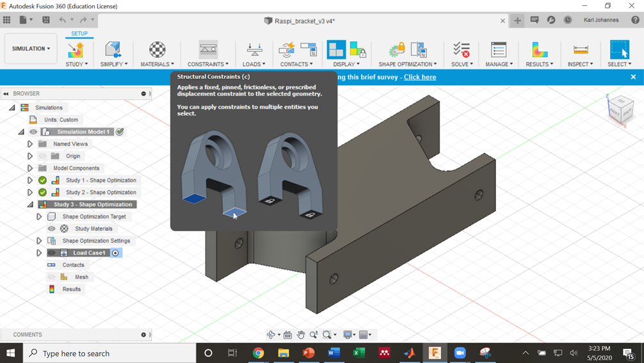Expand the Named Views folder
The image size is (644, 363).
click(x=30, y=144)
